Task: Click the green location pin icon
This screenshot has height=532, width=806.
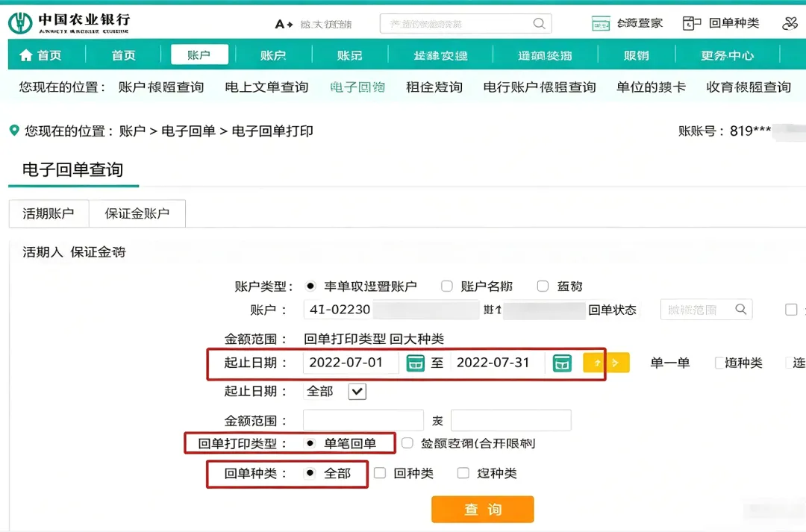Action: (x=14, y=131)
